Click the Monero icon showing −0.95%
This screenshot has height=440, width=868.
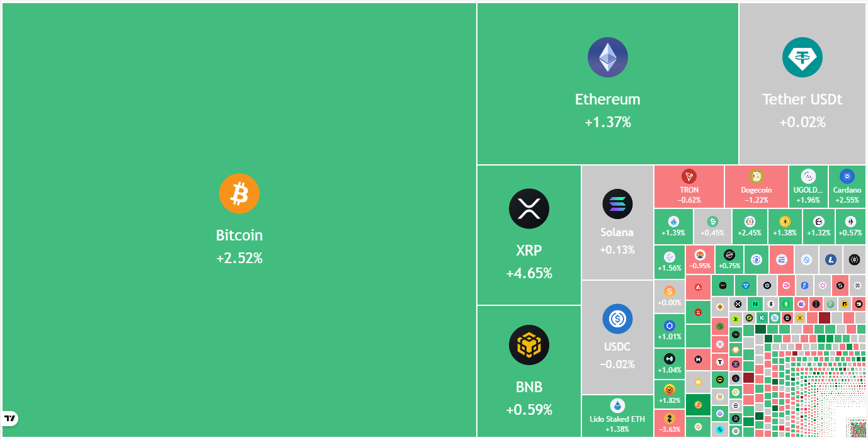[699, 256]
